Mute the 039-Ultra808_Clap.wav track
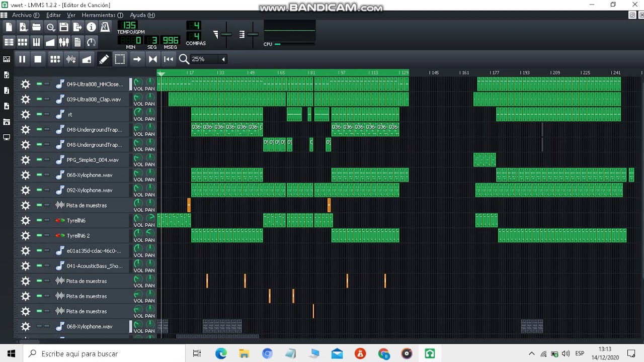 [39, 100]
